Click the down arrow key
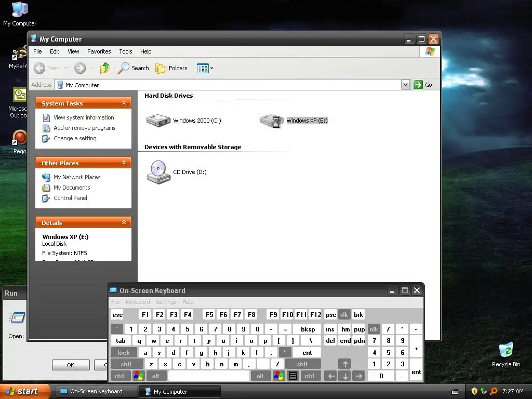The height and width of the screenshot is (399, 532). coord(345,376)
